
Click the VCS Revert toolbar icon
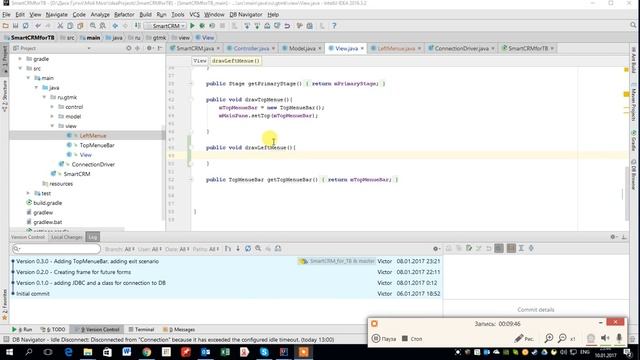pos(287,26)
